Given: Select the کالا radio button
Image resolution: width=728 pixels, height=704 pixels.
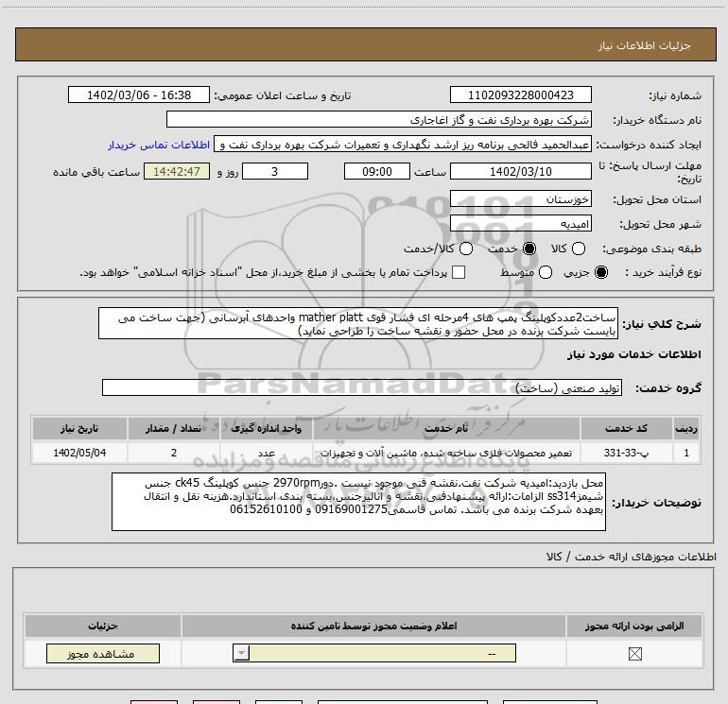Looking at the screenshot, I should tap(579, 249).
